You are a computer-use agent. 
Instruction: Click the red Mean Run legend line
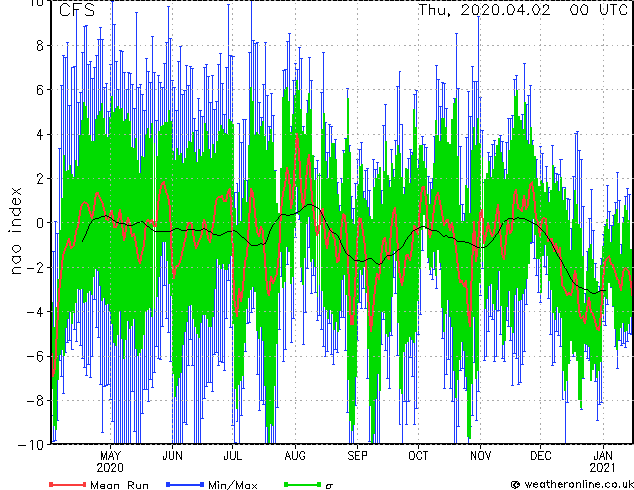click(x=68, y=484)
